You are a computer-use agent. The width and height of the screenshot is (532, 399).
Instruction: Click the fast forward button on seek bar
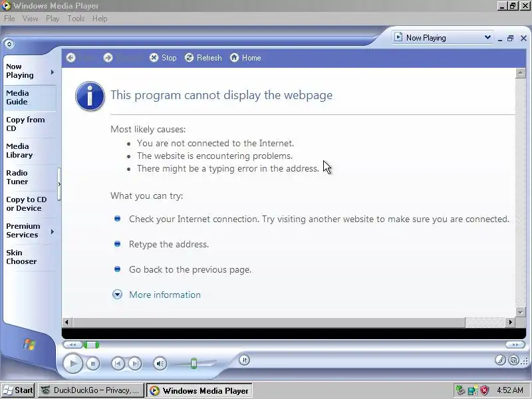515,344
